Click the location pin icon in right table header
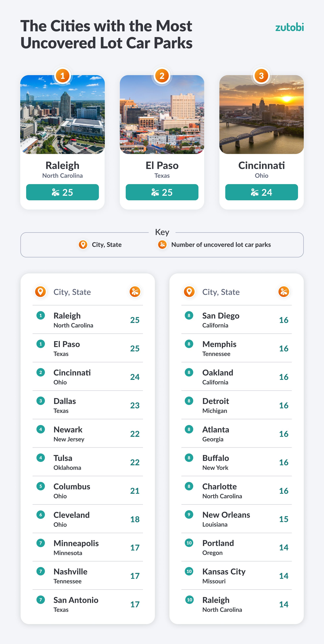 pos(189,291)
